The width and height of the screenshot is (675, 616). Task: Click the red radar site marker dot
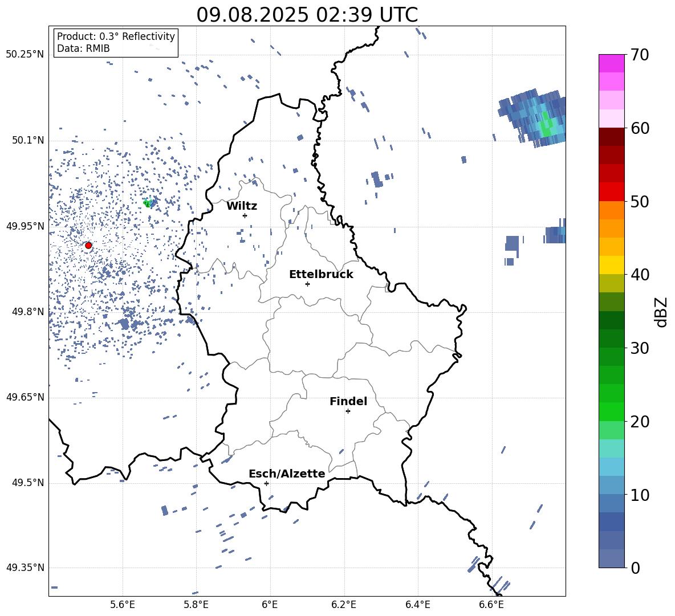88,246
